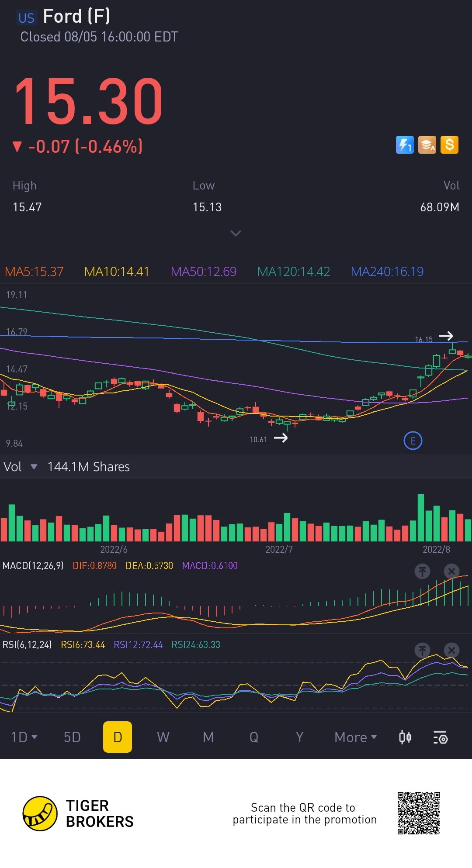
Task: Tap the 144.1M Shares volume text
Action: pos(88,467)
